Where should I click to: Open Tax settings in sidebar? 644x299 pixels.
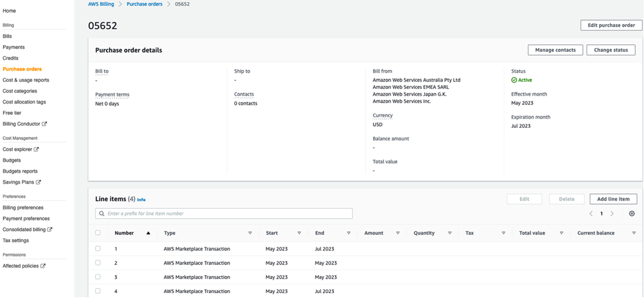[x=16, y=241]
